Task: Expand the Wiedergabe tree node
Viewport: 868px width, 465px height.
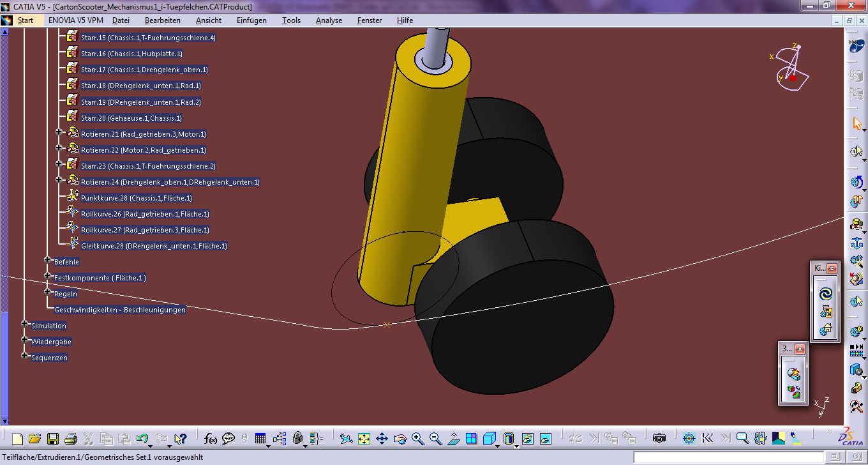Action: coord(24,339)
